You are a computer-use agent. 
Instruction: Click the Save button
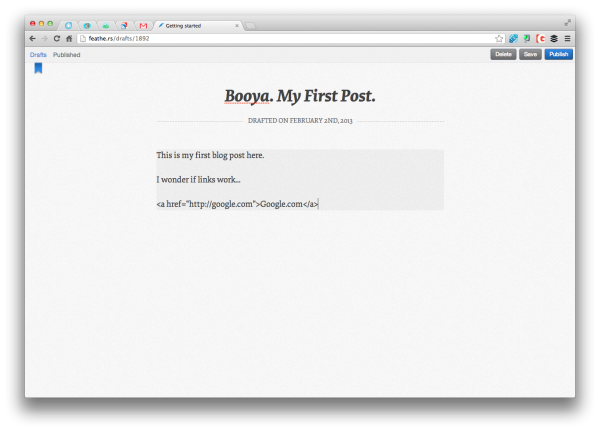(x=530, y=54)
